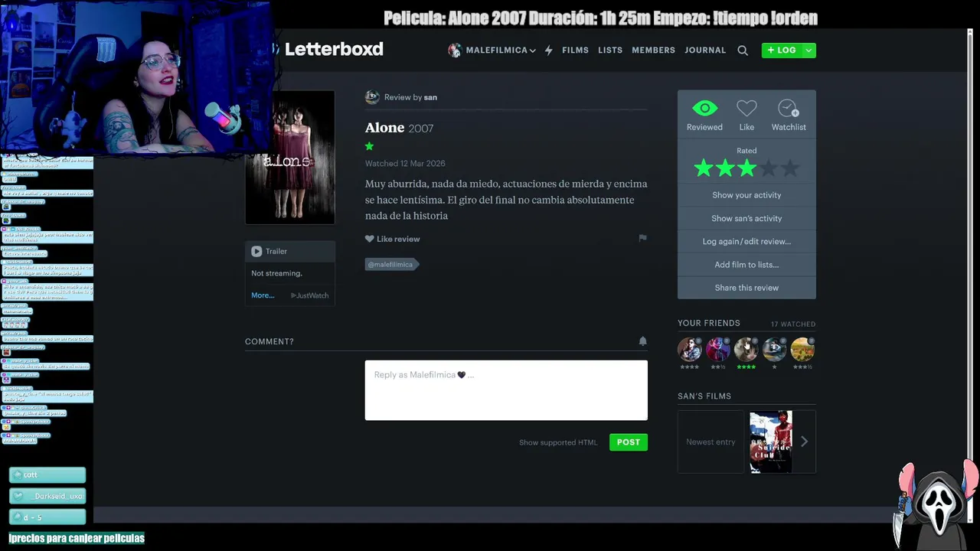The width and height of the screenshot is (980, 551).
Task: Set rating to the fourth star
Action: point(769,168)
